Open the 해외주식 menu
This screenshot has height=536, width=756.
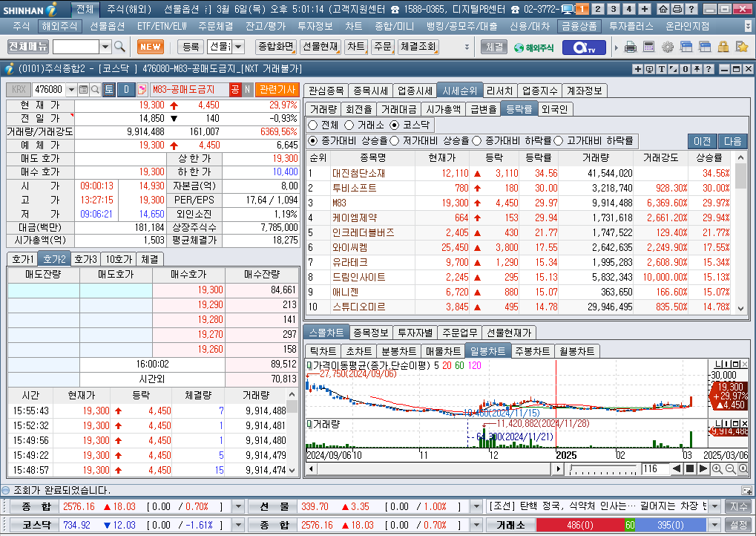pos(59,26)
